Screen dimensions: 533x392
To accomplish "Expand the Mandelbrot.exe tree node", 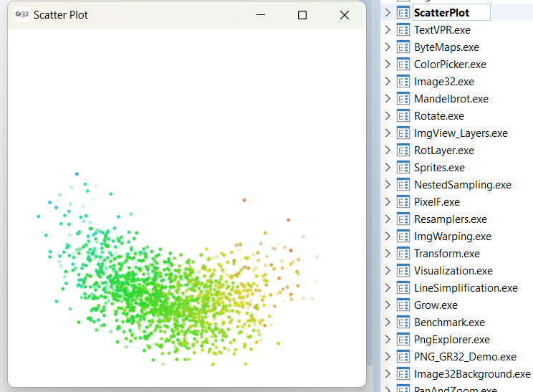I will (x=388, y=99).
